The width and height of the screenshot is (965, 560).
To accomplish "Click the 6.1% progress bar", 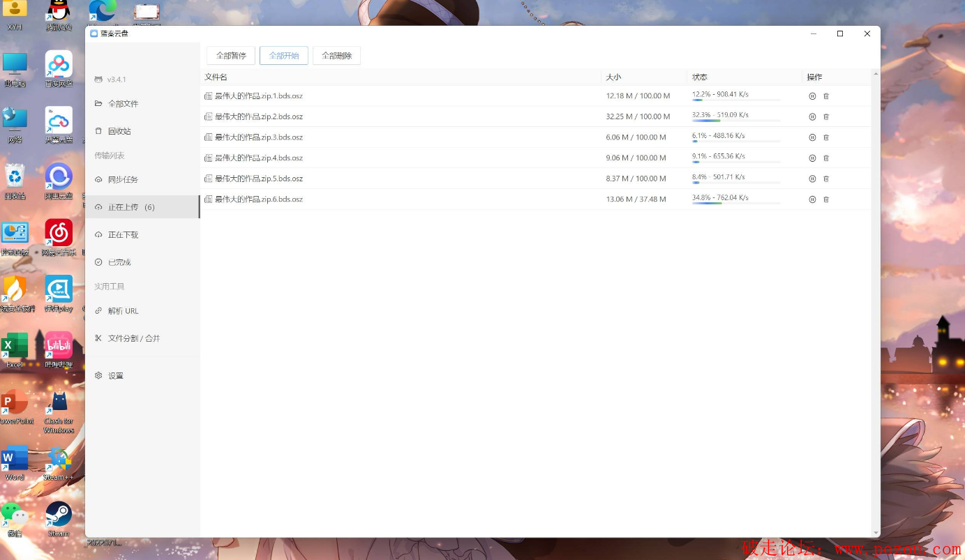I will point(736,142).
